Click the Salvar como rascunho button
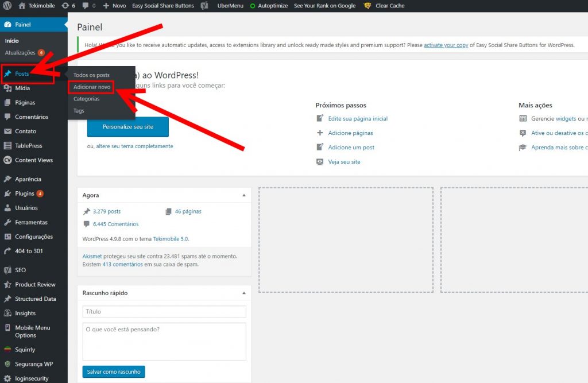 pos(113,372)
